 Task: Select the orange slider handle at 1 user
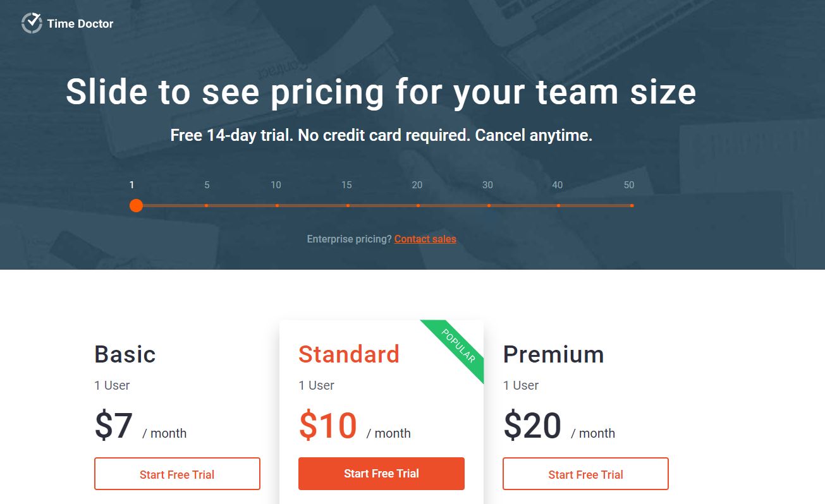[x=136, y=205]
